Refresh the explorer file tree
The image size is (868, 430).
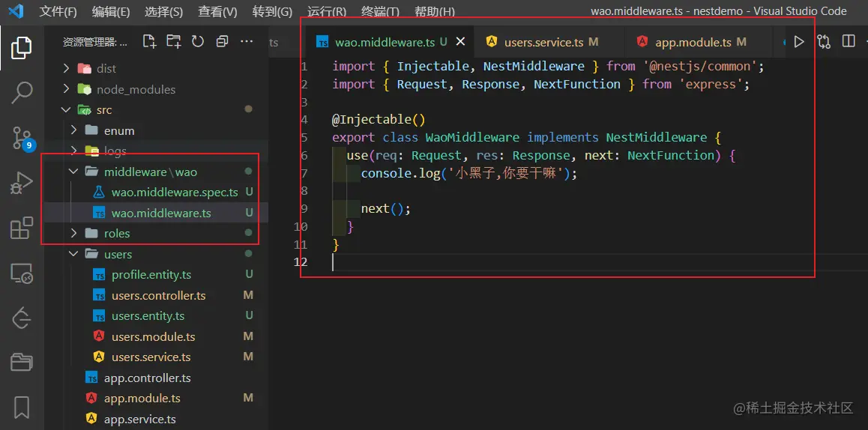(x=198, y=41)
